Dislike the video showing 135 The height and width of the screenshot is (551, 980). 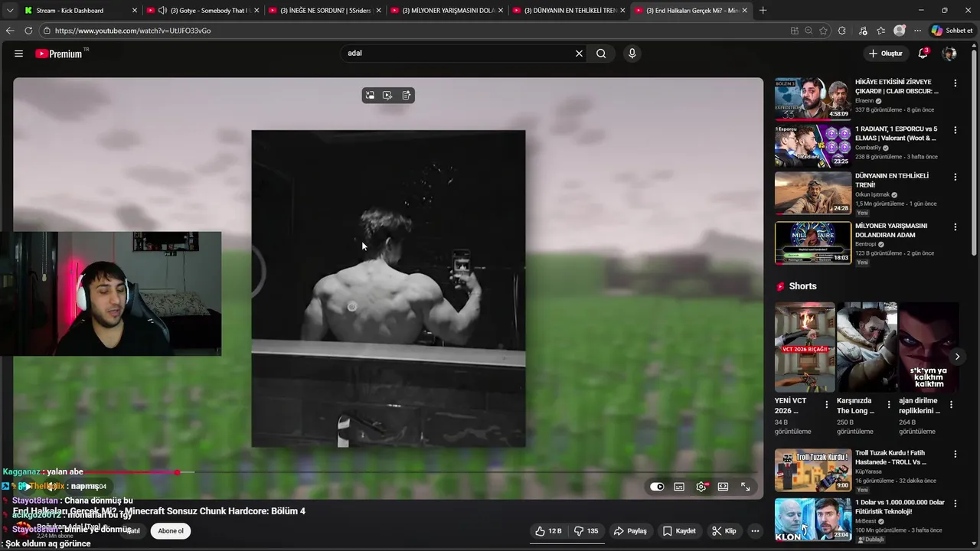point(587,531)
